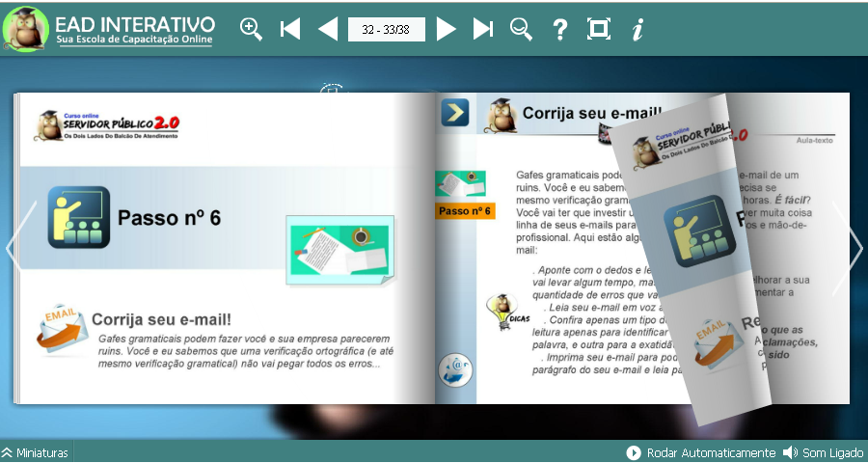Click the page number field 32 - 33/38
Image resolution: width=868 pixels, height=463 pixels.
[x=387, y=29]
